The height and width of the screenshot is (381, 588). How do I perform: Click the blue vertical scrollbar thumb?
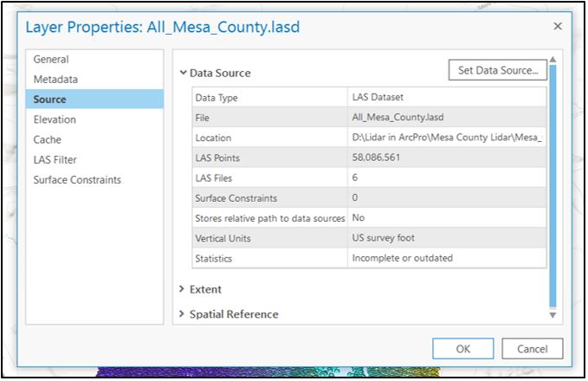tap(552, 186)
